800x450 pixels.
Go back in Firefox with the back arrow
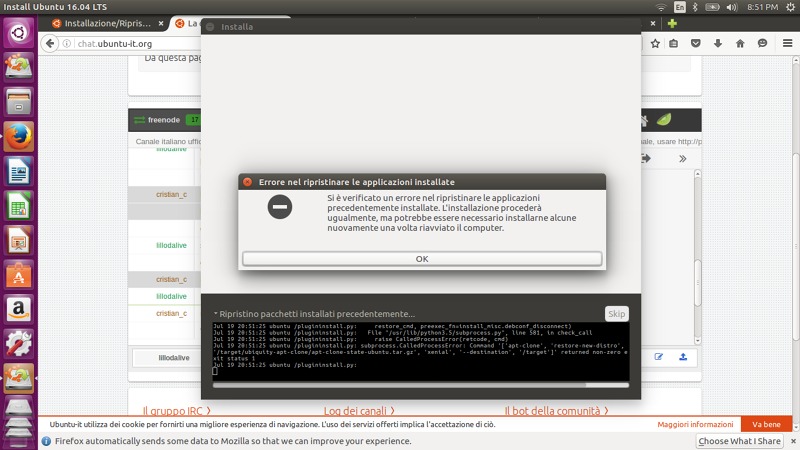click(49, 43)
